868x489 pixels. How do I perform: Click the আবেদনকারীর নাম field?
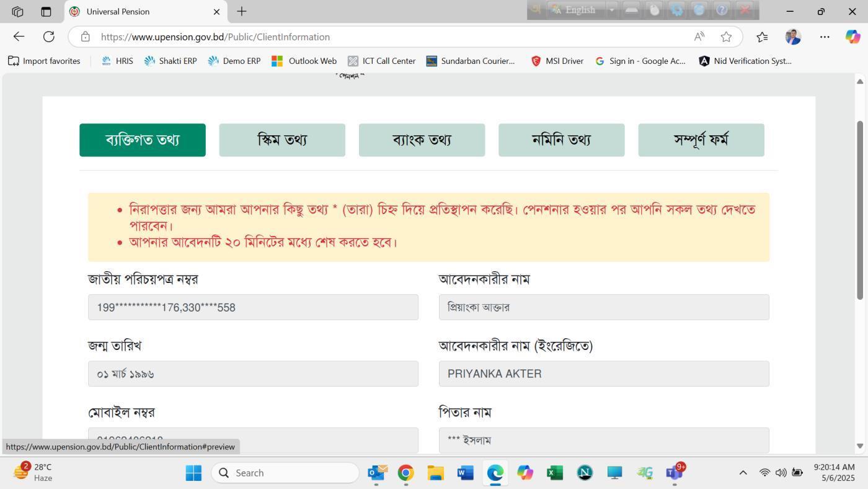[x=604, y=307]
